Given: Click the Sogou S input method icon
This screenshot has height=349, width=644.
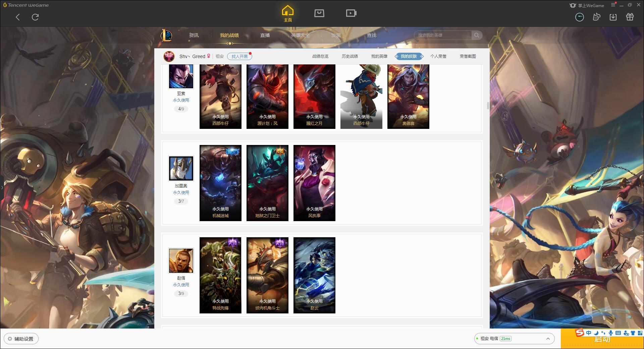Looking at the screenshot, I should pos(580,333).
